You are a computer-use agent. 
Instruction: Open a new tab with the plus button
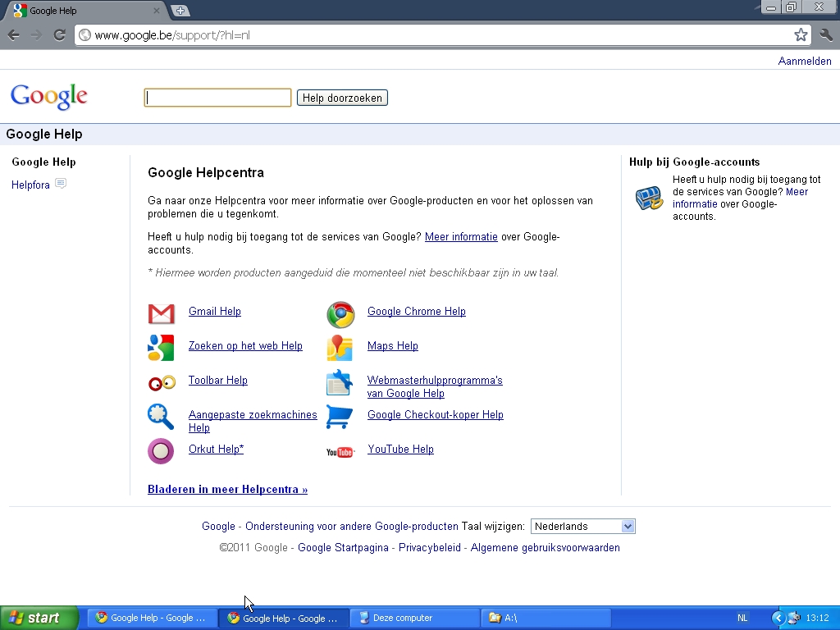point(180,10)
